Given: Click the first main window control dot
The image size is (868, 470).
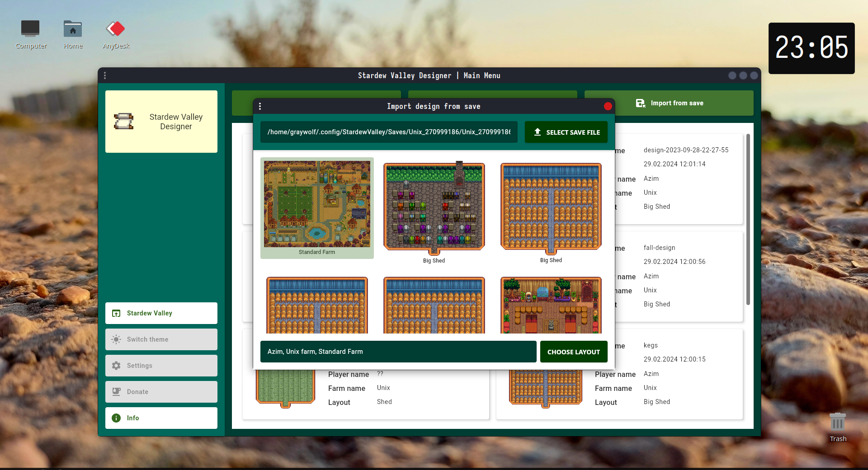Looking at the screenshot, I should click(732, 75).
